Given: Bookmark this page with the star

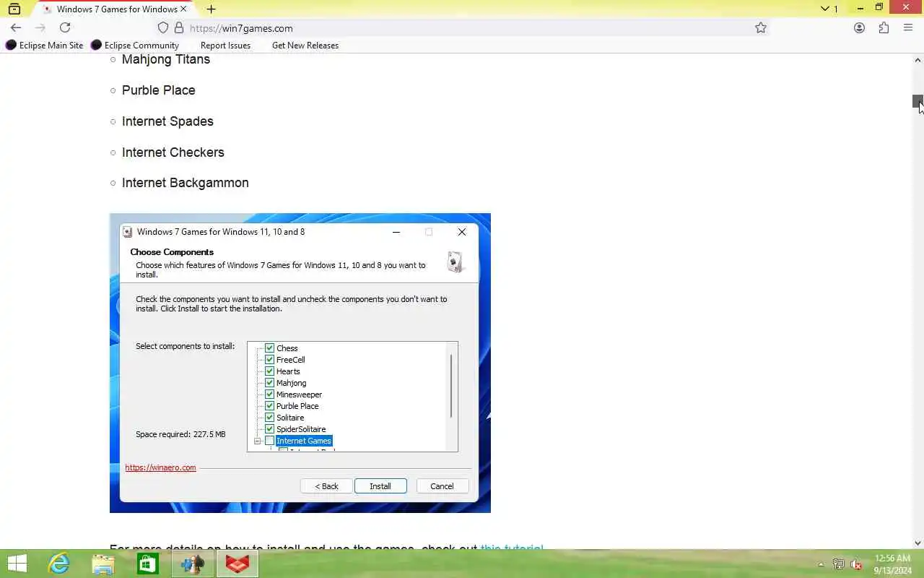Looking at the screenshot, I should click(761, 27).
